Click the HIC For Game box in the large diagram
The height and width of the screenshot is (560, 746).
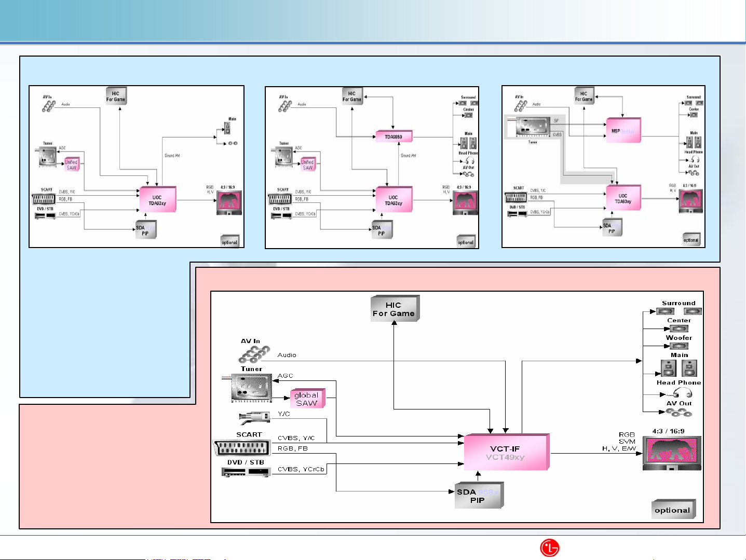(x=394, y=309)
